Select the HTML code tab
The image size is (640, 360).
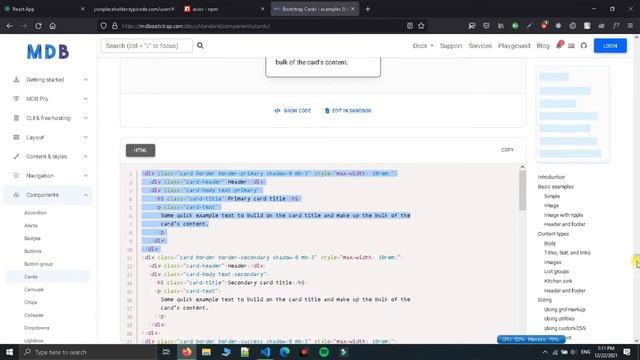click(x=140, y=150)
